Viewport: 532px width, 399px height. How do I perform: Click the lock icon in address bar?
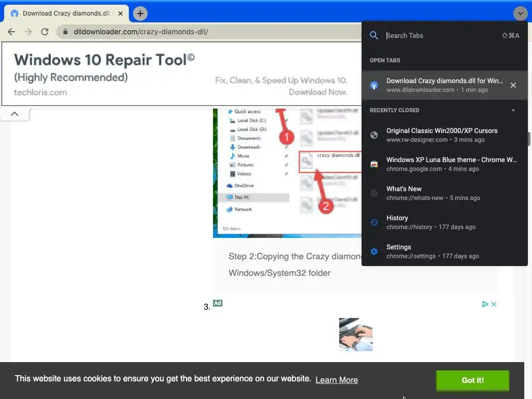[x=65, y=32]
